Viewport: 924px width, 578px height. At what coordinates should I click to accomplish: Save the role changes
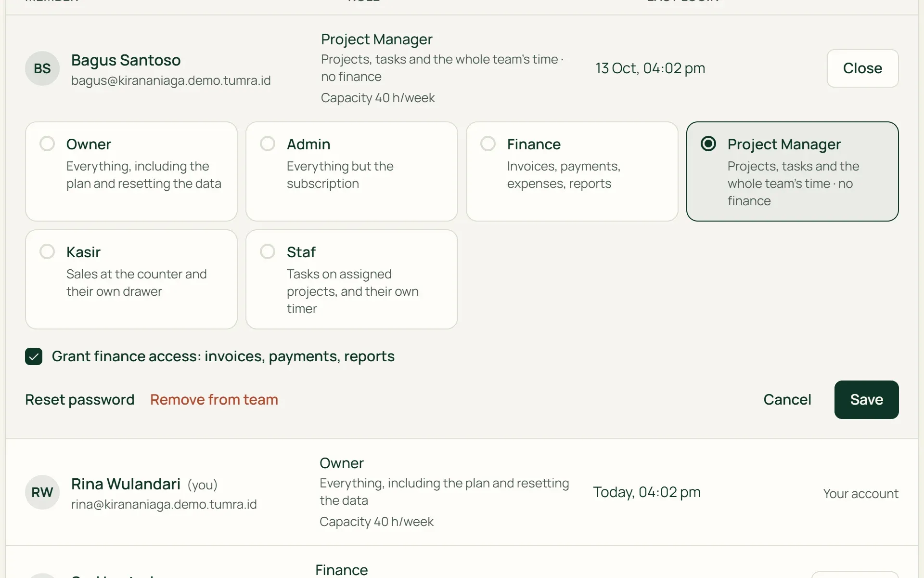(866, 400)
